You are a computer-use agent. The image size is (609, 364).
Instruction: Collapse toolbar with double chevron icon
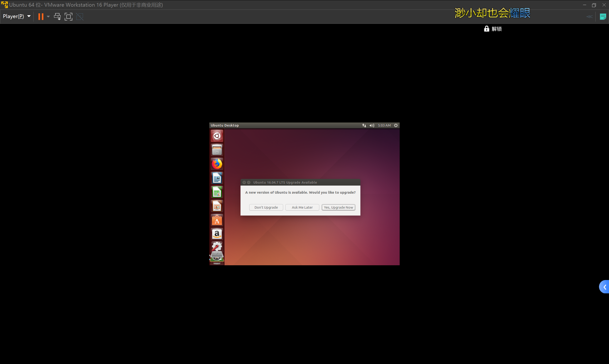click(589, 17)
